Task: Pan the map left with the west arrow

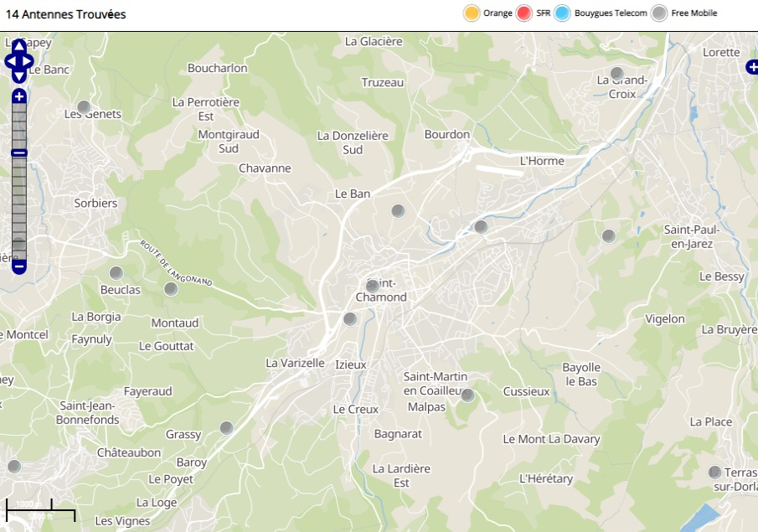Action: 9,61
